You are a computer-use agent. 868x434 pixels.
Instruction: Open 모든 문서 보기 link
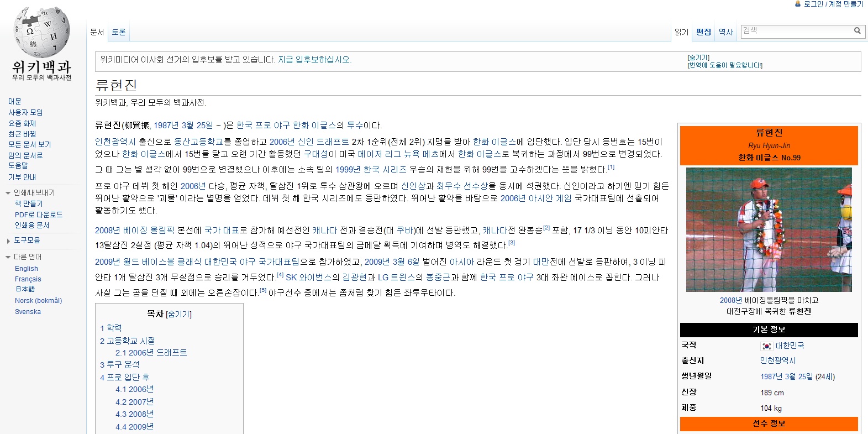click(29, 144)
